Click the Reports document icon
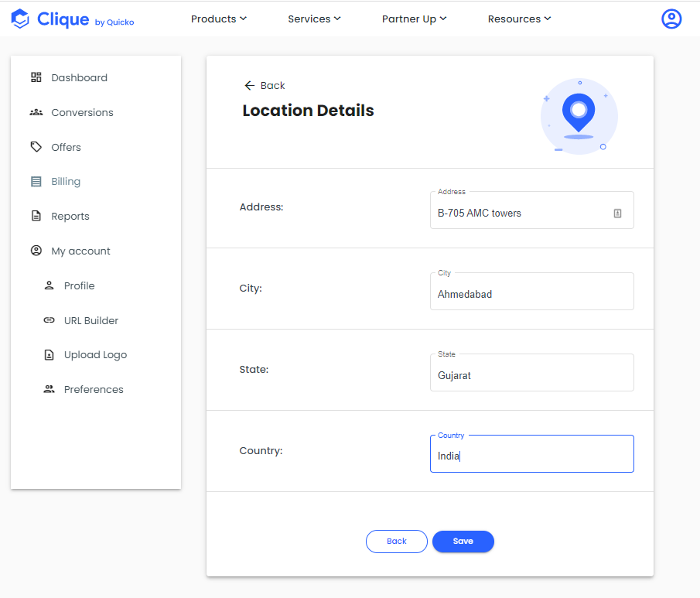Viewport: 700px width, 598px height. [36, 216]
